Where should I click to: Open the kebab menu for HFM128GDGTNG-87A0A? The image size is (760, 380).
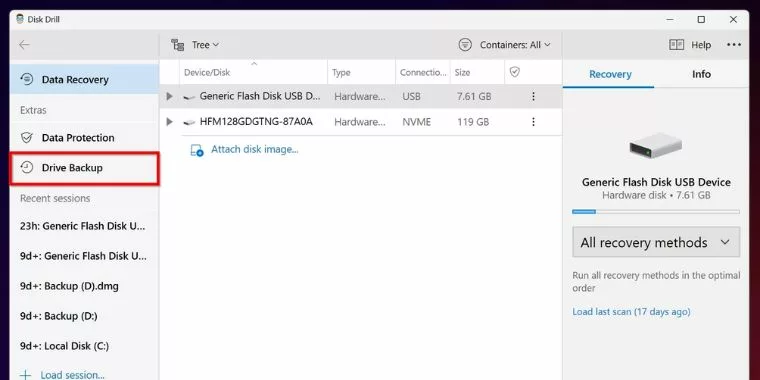(533, 122)
